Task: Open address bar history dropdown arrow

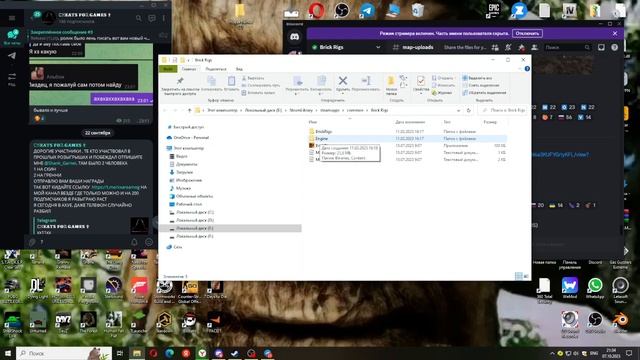Action: (458, 110)
